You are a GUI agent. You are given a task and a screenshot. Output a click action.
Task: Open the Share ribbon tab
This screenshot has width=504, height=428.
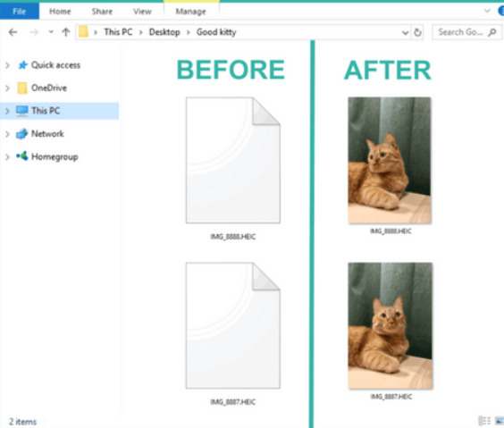[102, 12]
